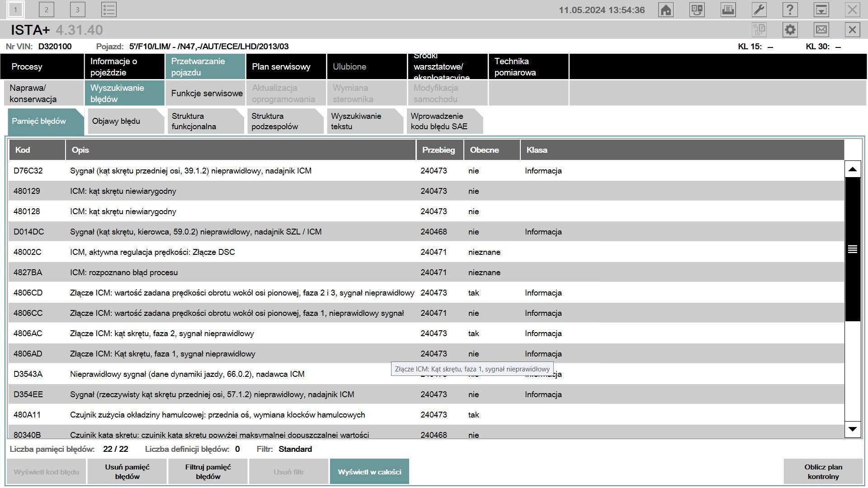The image size is (868, 488).
Task: Open the operations list icon
Action: (x=109, y=9)
